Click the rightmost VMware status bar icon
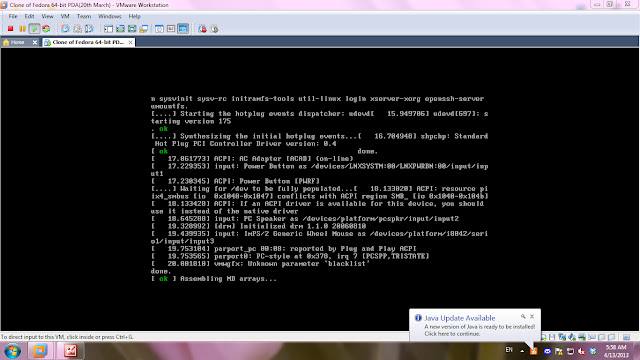 click(x=626, y=337)
